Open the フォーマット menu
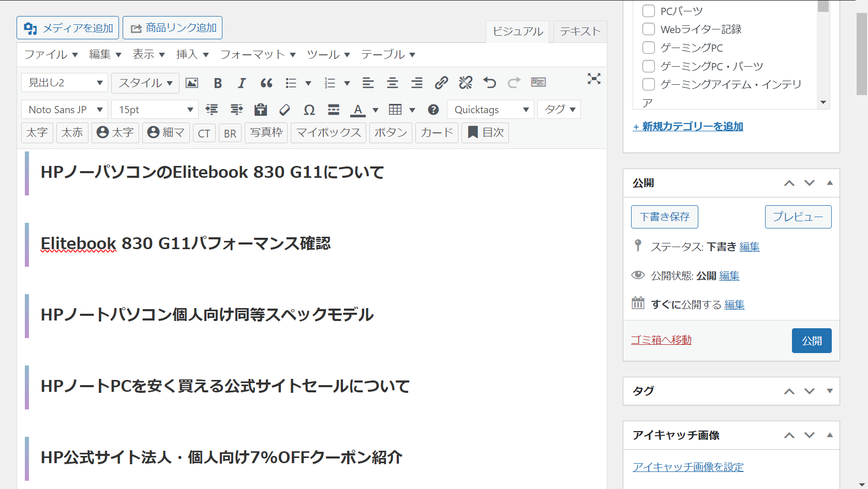Screen dimensions: 868x489 258,55
